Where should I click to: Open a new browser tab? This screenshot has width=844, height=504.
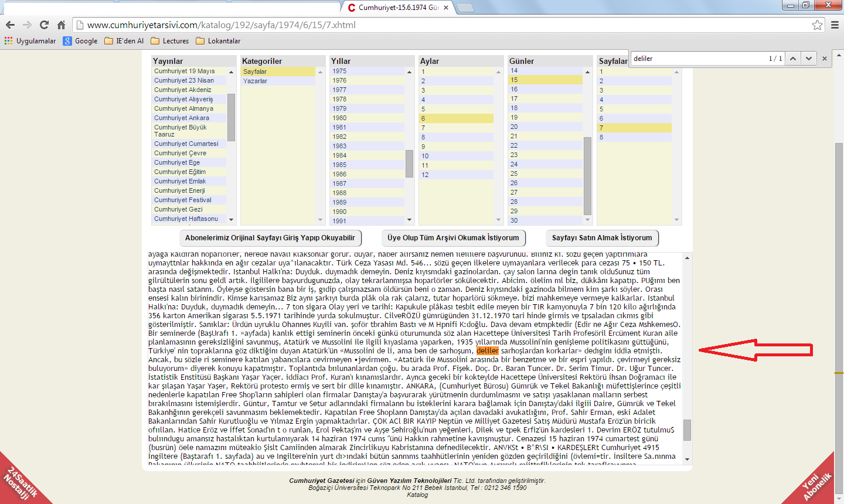point(465,8)
